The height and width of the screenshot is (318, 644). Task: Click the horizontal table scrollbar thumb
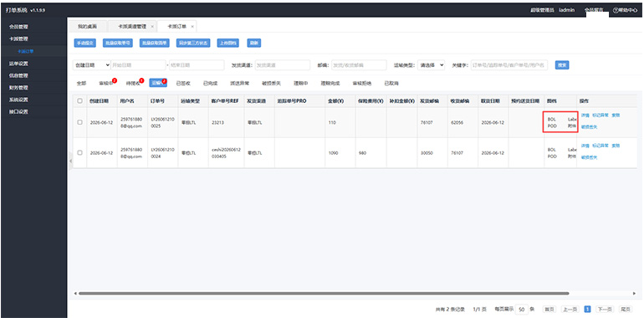click(324, 294)
